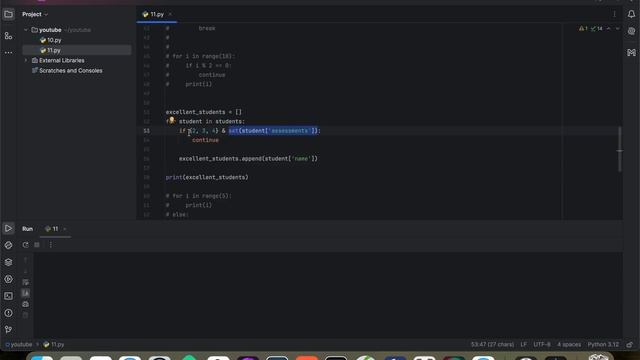Click the excellent_students.append line
640x360 pixels.
pyautogui.click(x=248, y=158)
